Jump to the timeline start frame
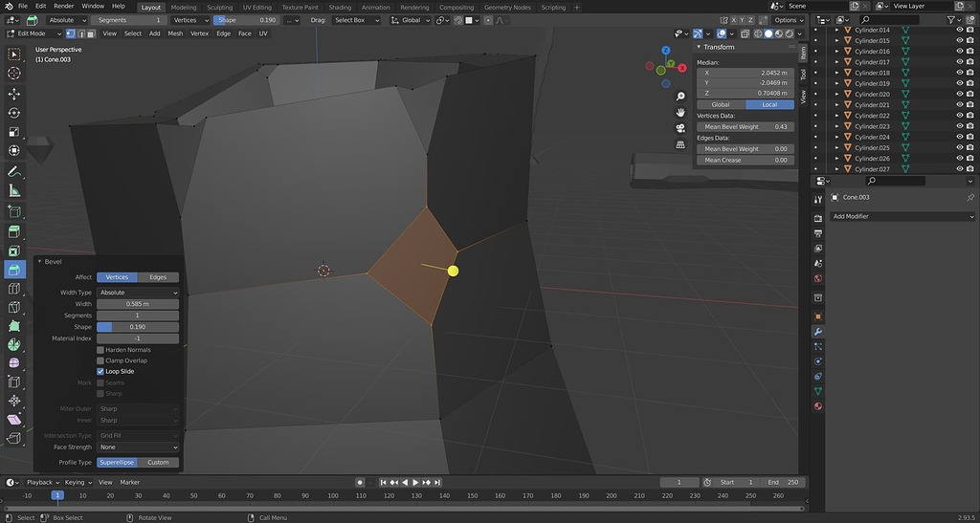The image size is (980, 523). [384, 483]
